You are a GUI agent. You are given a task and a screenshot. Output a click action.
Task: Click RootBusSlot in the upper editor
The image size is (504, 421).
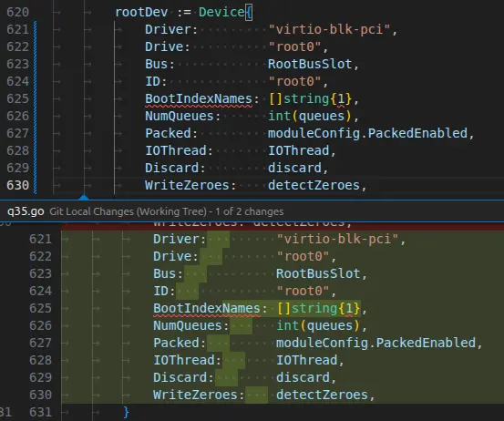pyautogui.click(x=310, y=64)
